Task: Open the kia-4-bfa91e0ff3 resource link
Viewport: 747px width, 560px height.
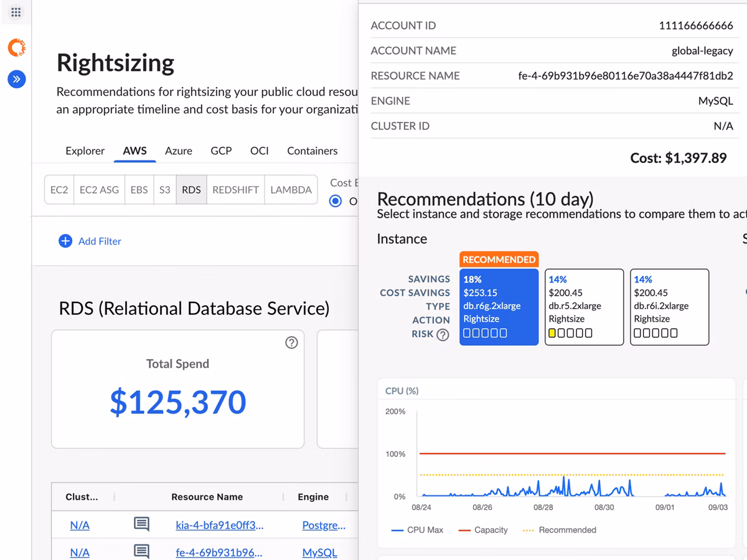Action: point(220,525)
